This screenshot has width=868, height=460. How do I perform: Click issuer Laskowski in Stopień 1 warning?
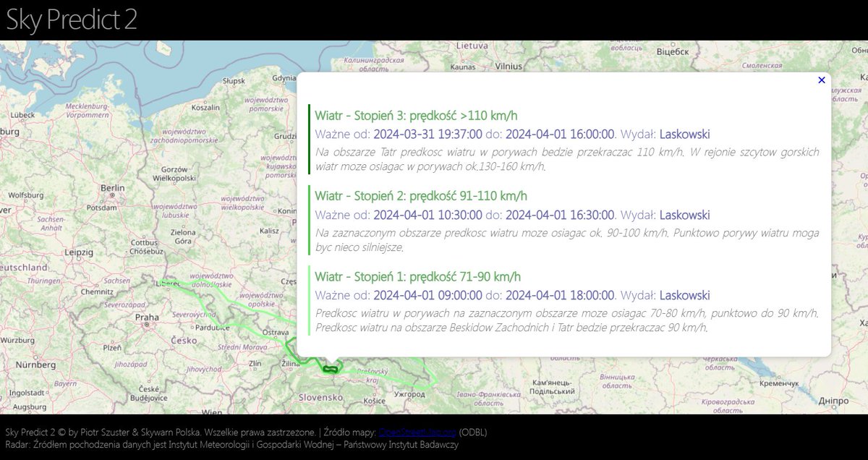(684, 296)
